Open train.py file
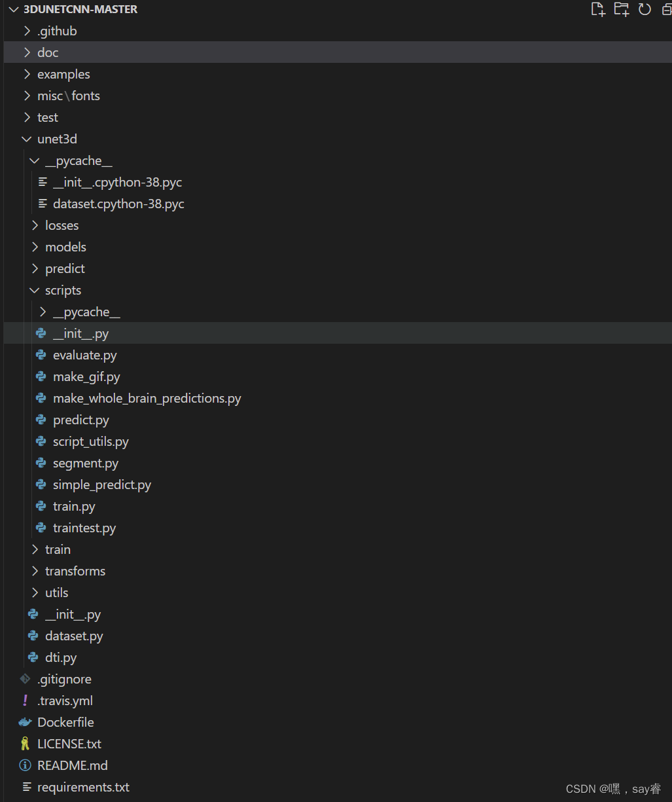Screen dimensions: 672x802 [x=74, y=507]
